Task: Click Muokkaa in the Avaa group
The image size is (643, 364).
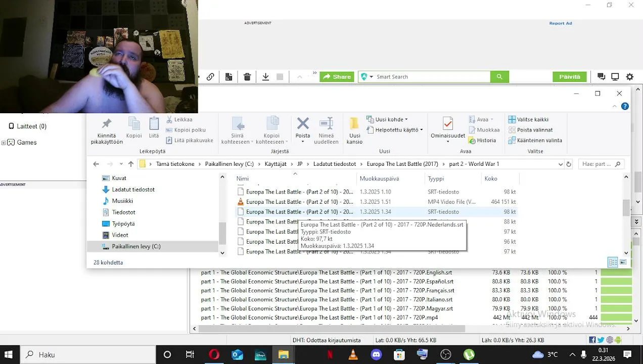Action: click(x=484, y=130)
